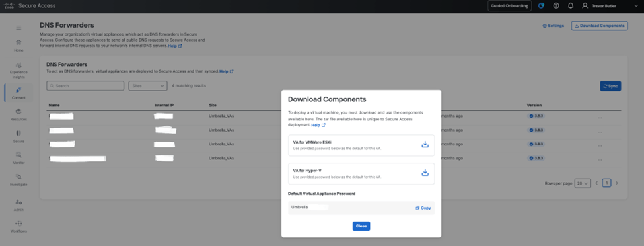Download the VA for VMWare ESXi
The height and width of the screenshot is (246, 644).
tap(425, 144)
